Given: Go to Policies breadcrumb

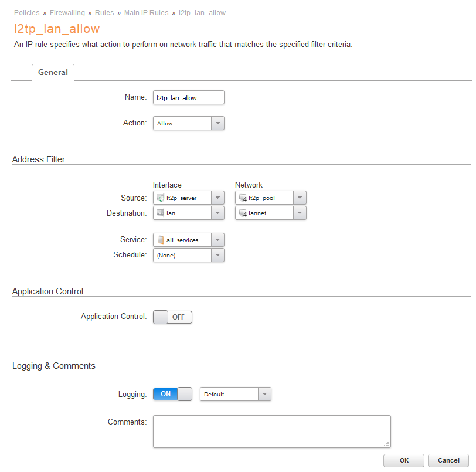Looking at the screenshot, I should [x=27, y=13].
